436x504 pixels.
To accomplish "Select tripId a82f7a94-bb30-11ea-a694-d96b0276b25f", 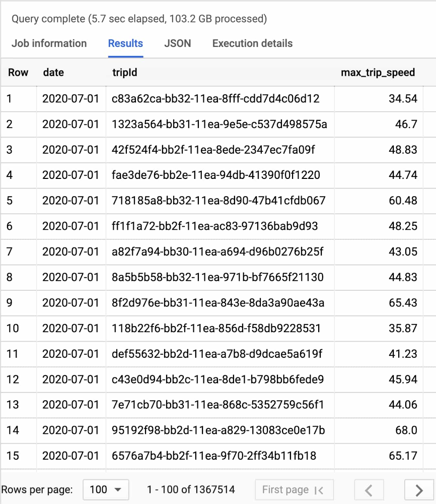I will coord(217,251).
